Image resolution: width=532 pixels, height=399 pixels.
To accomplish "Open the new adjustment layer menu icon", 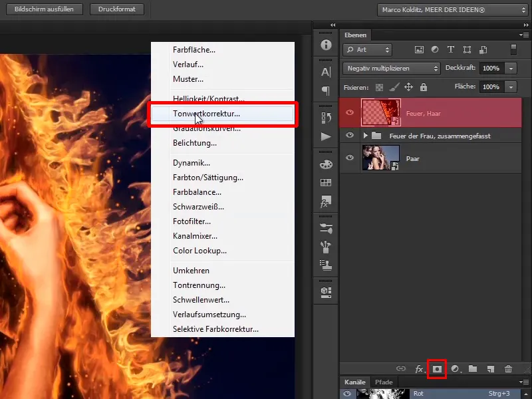I will (455, 369).
